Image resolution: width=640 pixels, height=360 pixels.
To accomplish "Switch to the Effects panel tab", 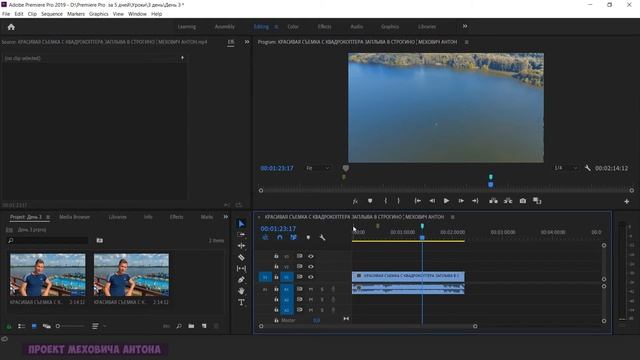I will click(176, 217).
